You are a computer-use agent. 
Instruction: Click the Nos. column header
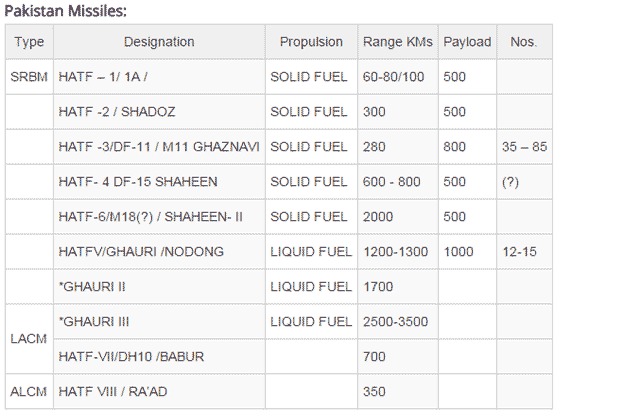(x=524, y=42)
